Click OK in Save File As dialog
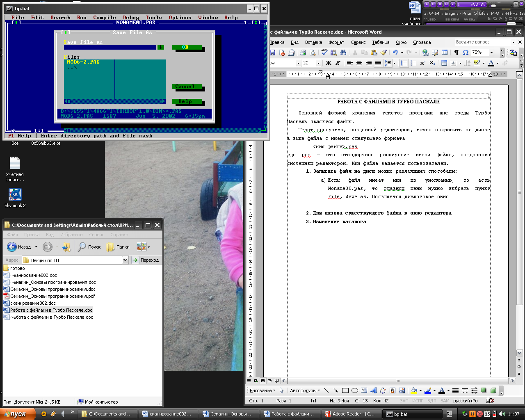The width and height of the screenshot is (525, 420). pyautogui.click(x=187, y=47)
